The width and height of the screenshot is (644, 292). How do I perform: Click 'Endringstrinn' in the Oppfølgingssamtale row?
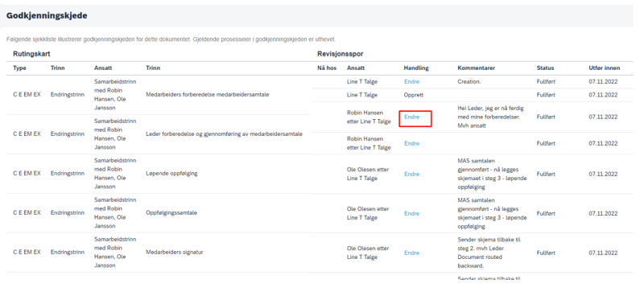[68, 212]
